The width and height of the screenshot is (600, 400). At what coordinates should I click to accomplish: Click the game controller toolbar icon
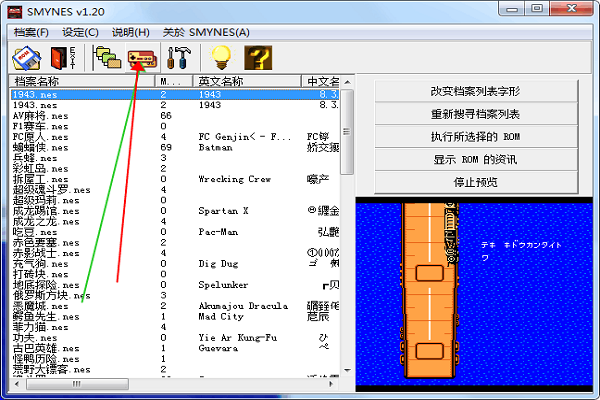point(142,58)
